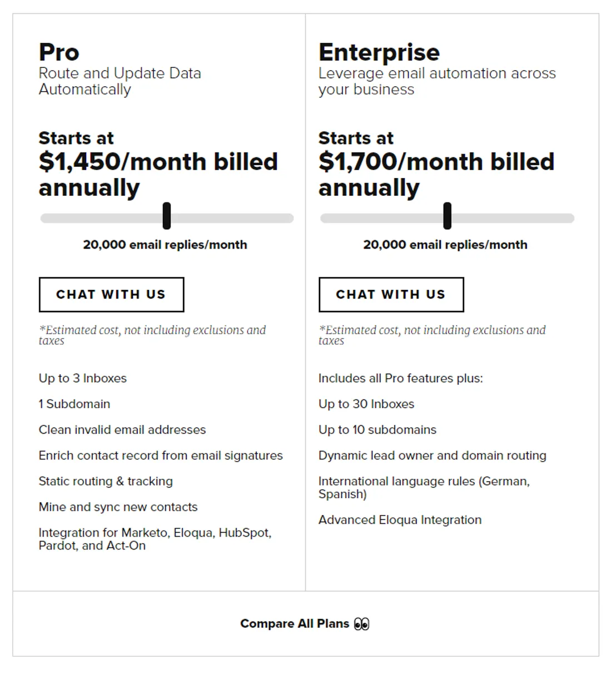Click the Enterprise 20,000 email replies/month label
This screenshot has width=616, height=674.
(x=445, y=245)
